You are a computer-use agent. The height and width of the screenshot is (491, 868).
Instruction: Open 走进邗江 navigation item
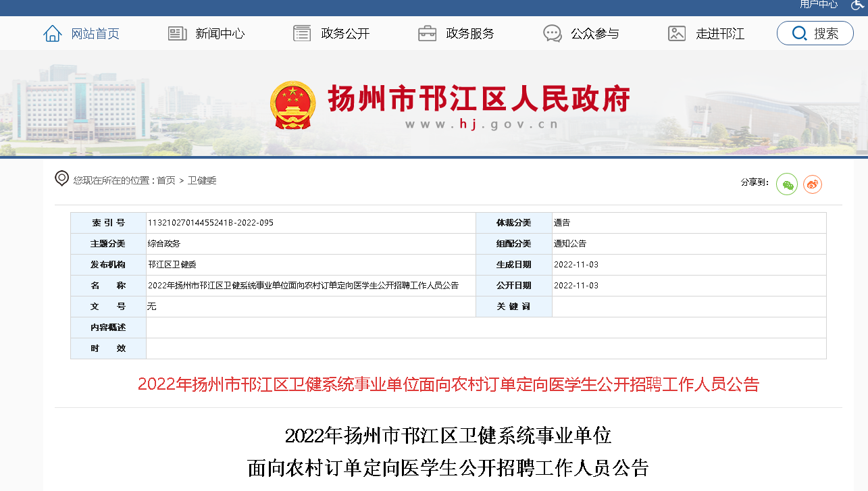[x=720, y=34]
